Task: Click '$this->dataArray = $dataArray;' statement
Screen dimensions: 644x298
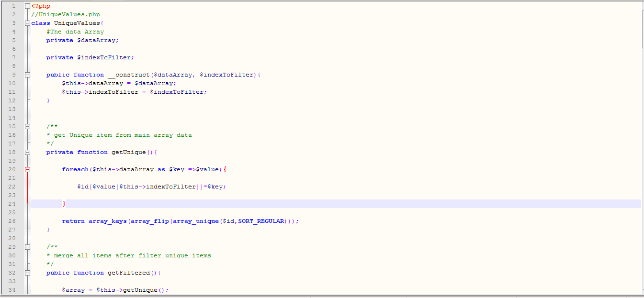Action: [119, 83]
